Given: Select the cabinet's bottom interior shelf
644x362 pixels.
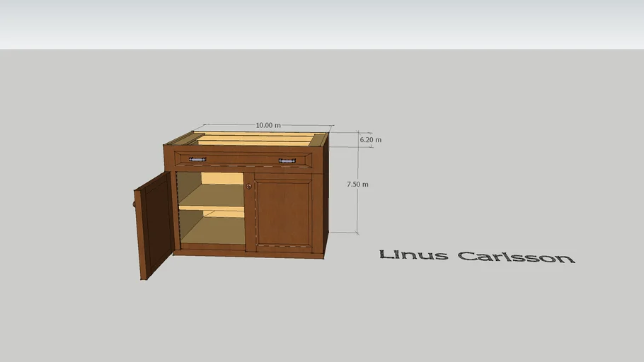Looking at the screenshot, I should pos(213,230).
